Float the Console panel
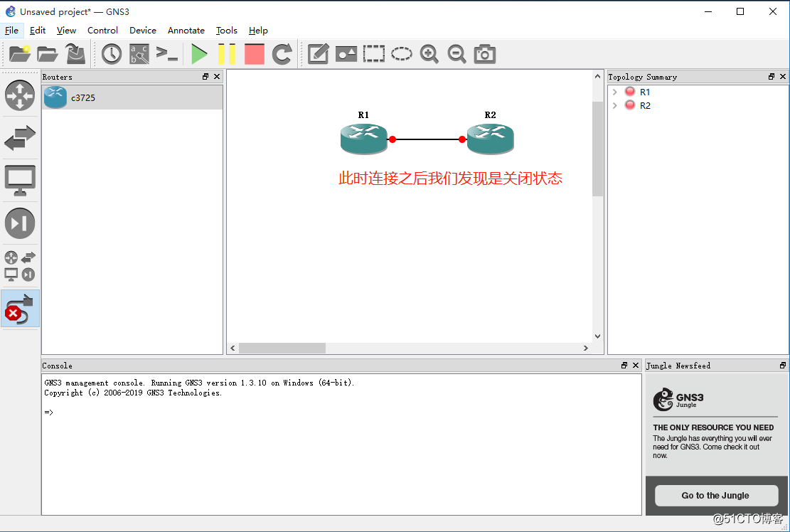Screen dimensions: 790x532 [x=624, y=366]
